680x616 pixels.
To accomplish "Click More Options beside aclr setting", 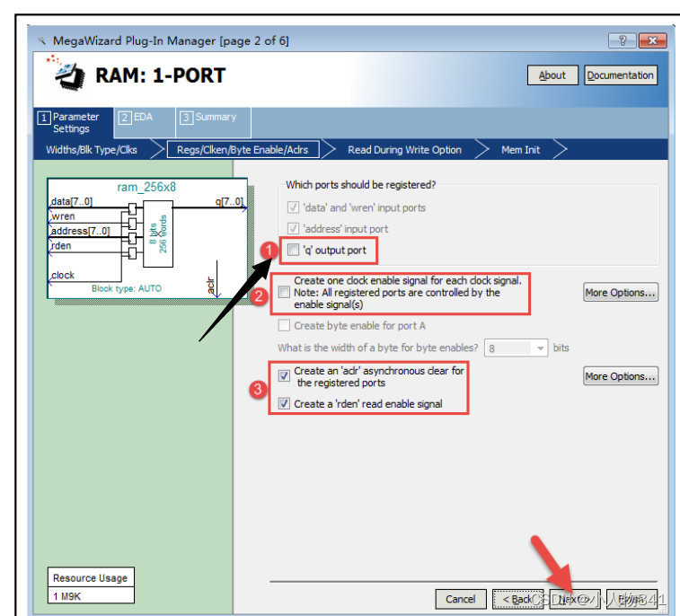I will 620,376.
